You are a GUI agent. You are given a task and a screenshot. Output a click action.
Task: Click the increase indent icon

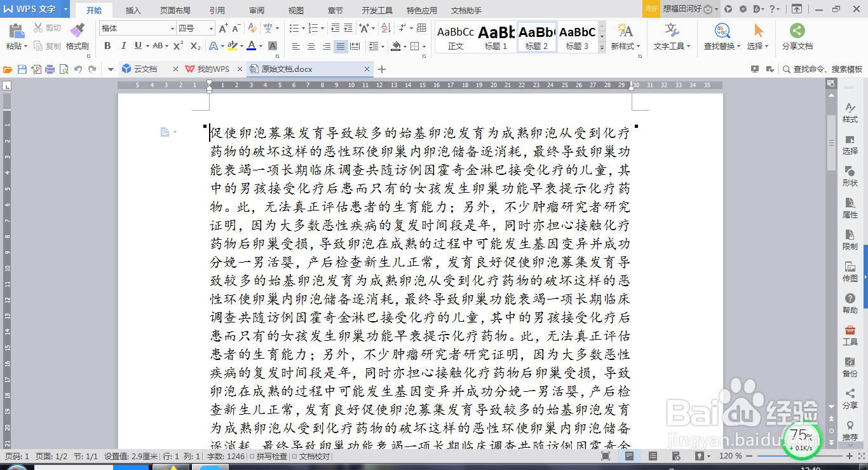pos(348,28)
